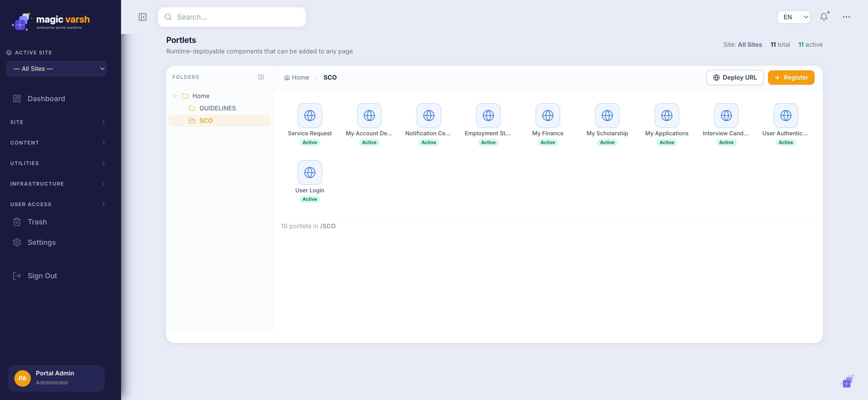This screenshot has width=868, height=400.
Task: Open the User Authentic... portlet icon
Action: point(786,115)
